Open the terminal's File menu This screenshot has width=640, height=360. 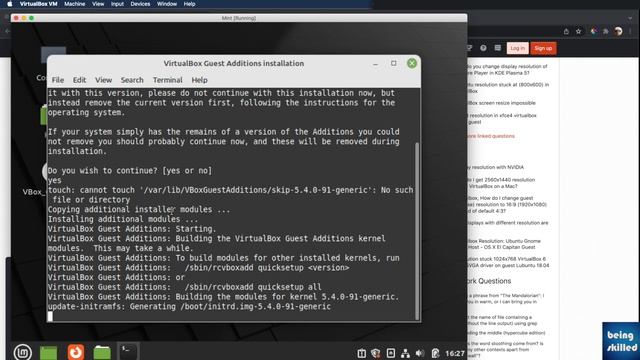pyautogui.click(x=58, y=80)
